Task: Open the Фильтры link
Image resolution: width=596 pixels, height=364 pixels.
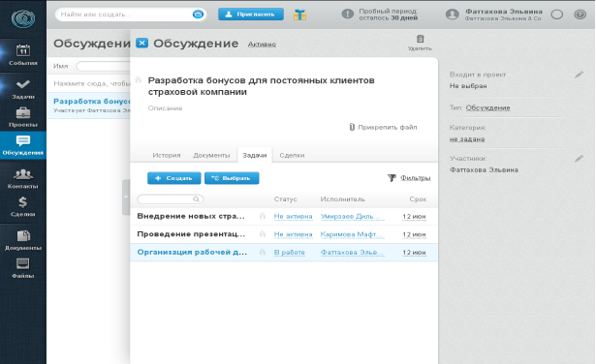Action: coord(416,178)
